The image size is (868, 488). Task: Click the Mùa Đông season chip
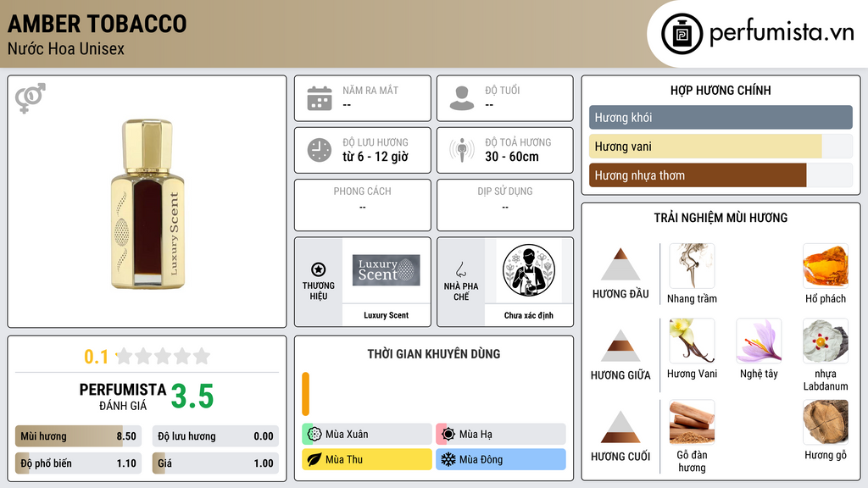tap(501, 459)
